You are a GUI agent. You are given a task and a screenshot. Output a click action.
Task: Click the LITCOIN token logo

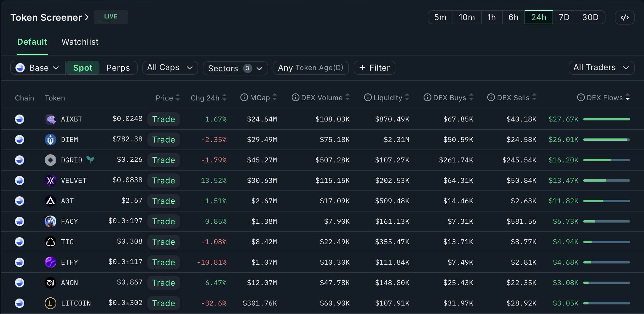[x=50, y=303]
